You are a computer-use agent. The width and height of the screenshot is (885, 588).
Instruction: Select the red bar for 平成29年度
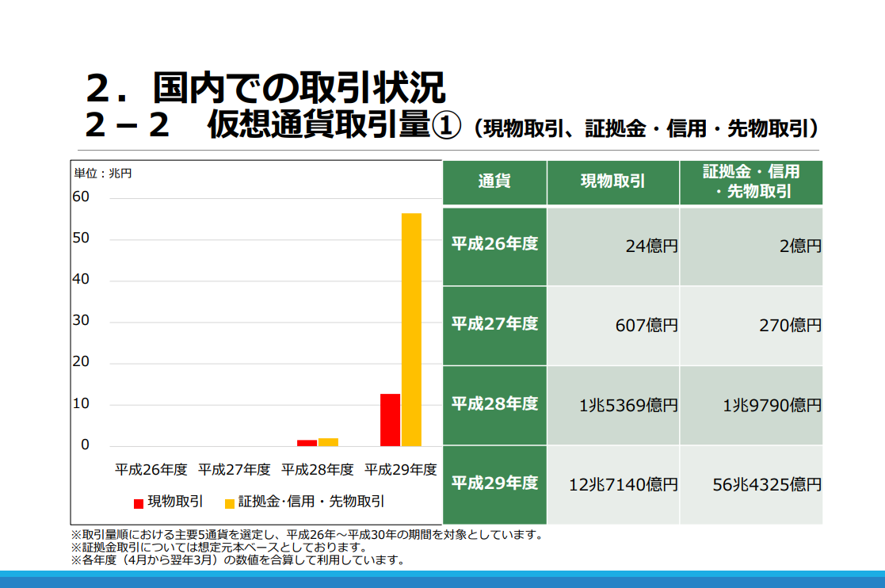pos(390,420)
